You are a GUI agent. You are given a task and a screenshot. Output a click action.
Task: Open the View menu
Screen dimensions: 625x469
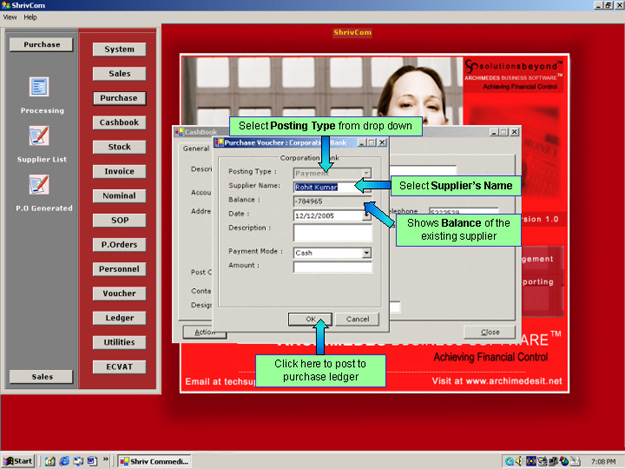click(10, 18)
